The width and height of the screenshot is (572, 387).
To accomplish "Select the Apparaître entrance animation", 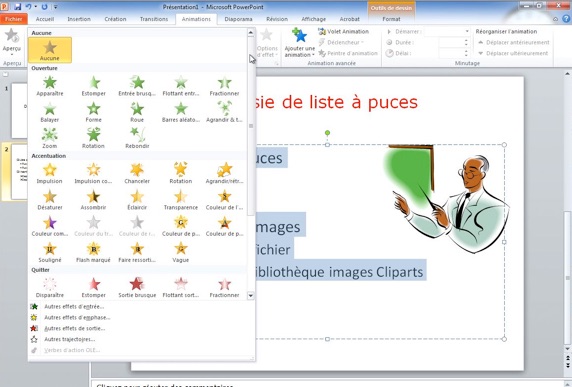I will [x=50, y=86].
